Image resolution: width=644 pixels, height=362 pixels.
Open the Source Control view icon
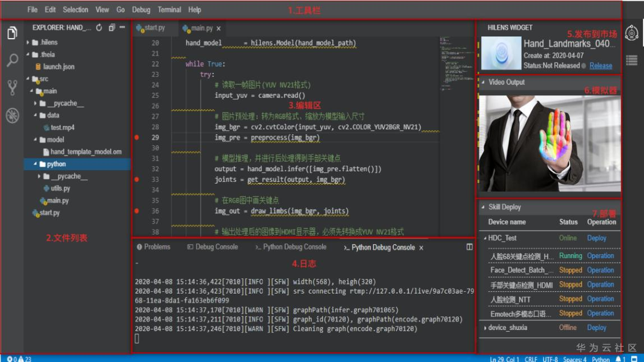(x=12, y=88)
